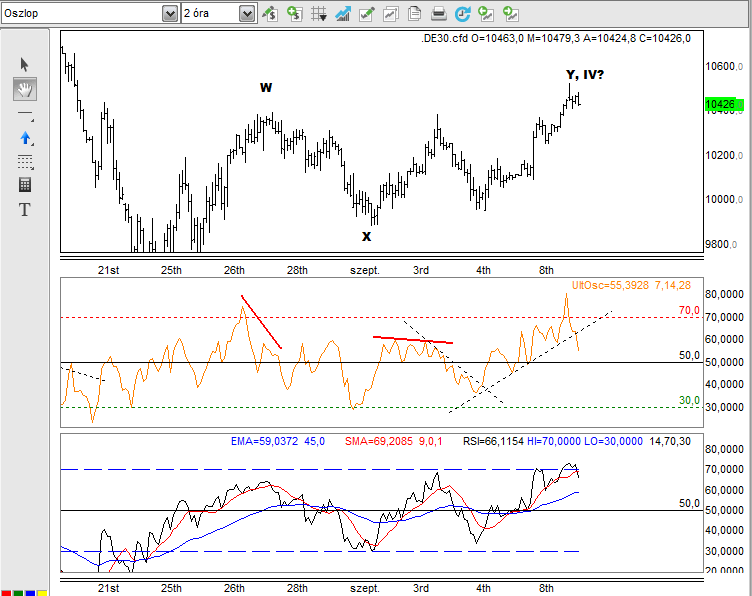This screenshot has width=752, height=596.
Task: Click the green 30,0 level label
Action: click(689, 400)
